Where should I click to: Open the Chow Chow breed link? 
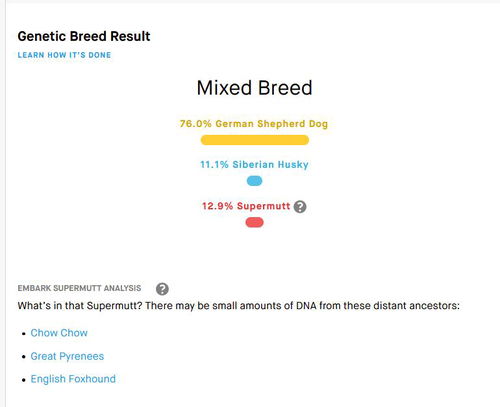59,333
